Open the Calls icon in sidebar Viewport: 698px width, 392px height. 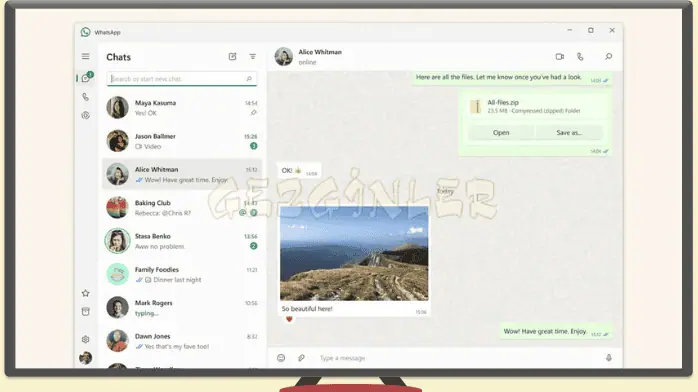(x=85, y=97)
